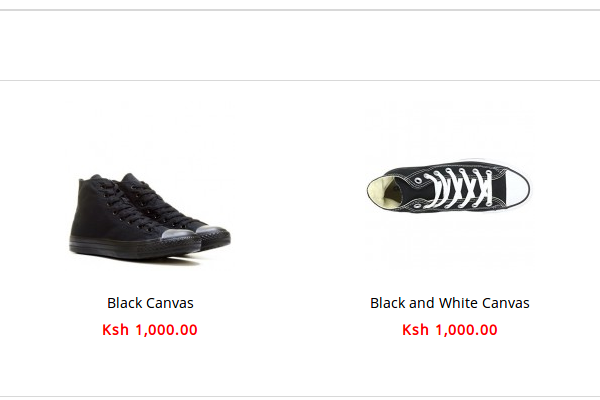
Task: Click the red price text of the right product
Action: point(449,330)
